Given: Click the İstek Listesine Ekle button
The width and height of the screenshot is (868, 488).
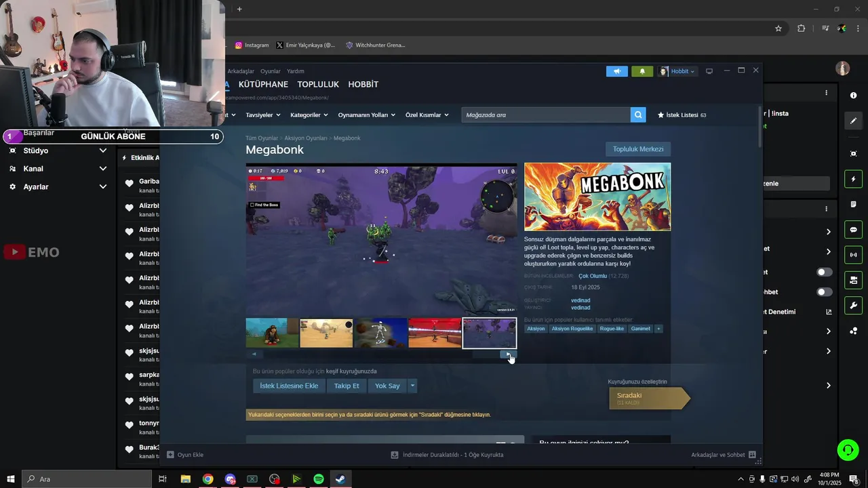Looking at the screenshot, I should [289, 386].
